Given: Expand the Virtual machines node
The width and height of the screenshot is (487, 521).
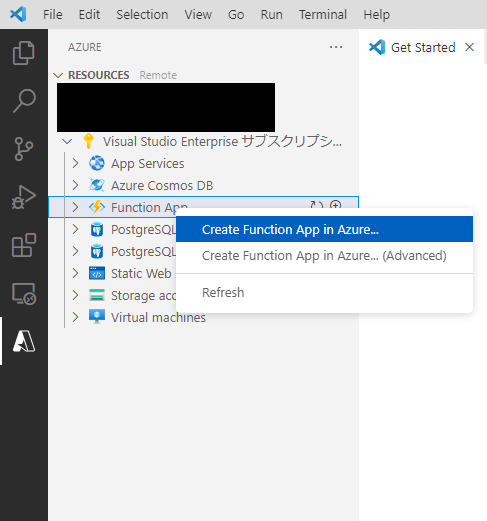Looking at the screenshot, I should point(76,317).
